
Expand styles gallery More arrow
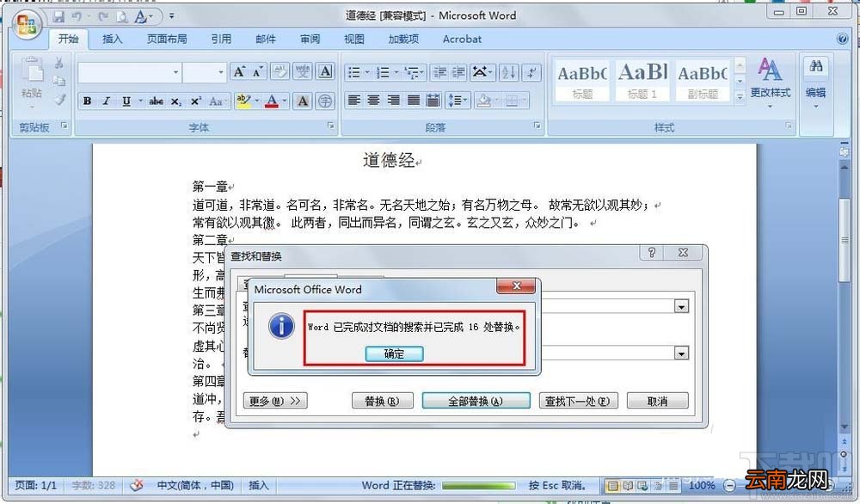coord(740,96)
